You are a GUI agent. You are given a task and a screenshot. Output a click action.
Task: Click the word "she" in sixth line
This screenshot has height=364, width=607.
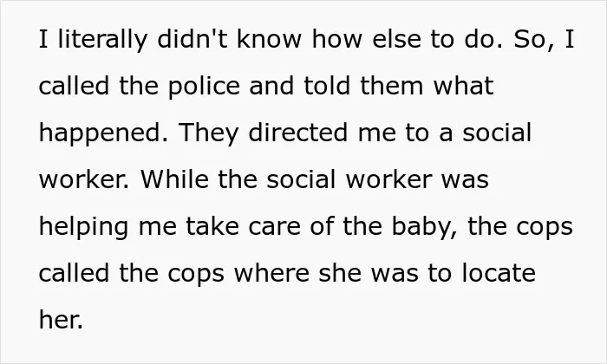pyautogui.click(x=340, y=274)
